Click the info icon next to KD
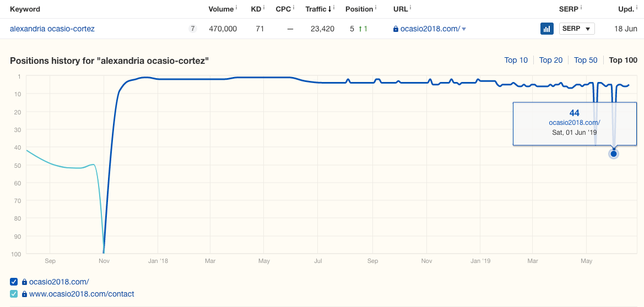Viewport: 644px width, 307px height. pyautogui.click(x=264, y=8)
